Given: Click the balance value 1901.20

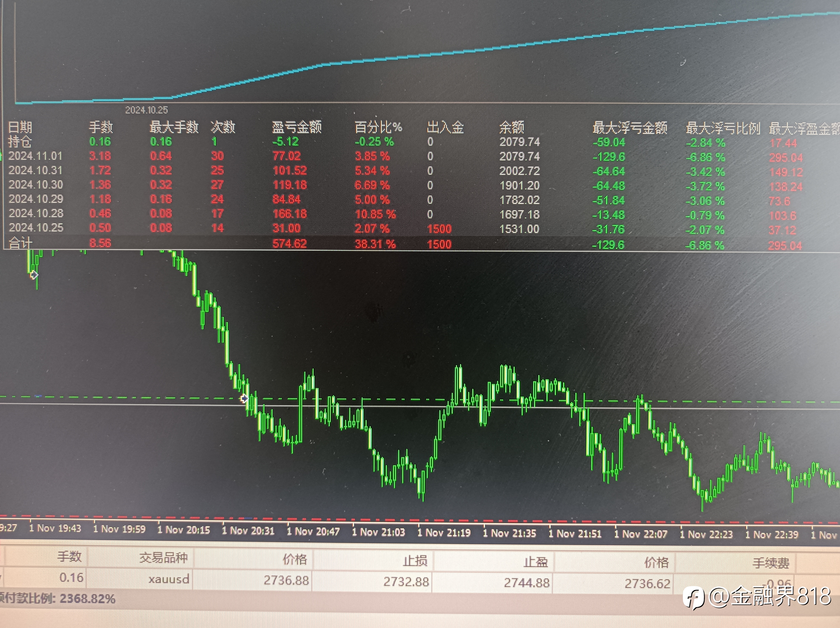Looking at the screenshot, I should click(520, 186).
